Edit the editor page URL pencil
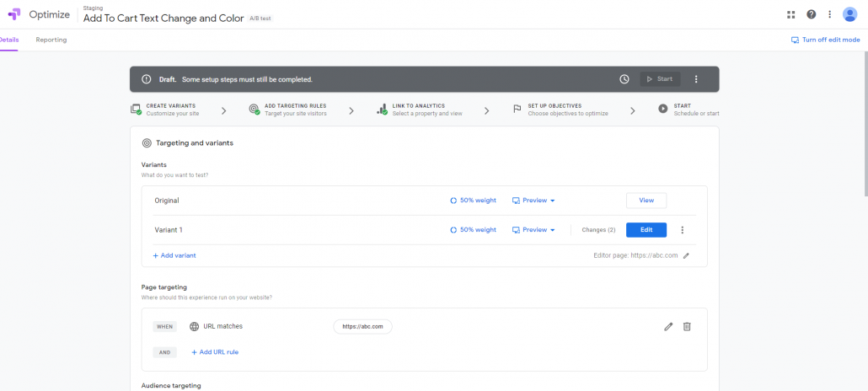The width and height of the screenshot is (868, 391). tap(687, 256)
